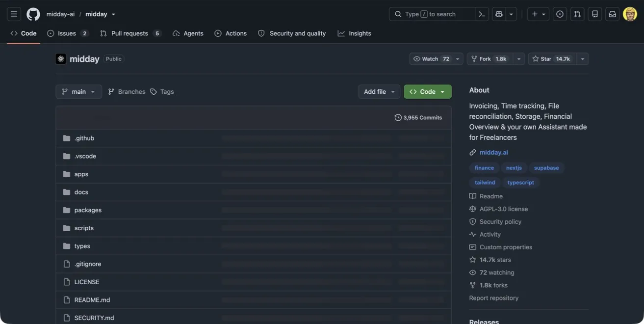Screen dimensions: 644x324
Task: Open the midday-ai organization breadcrumb
Action: [60, 14]
